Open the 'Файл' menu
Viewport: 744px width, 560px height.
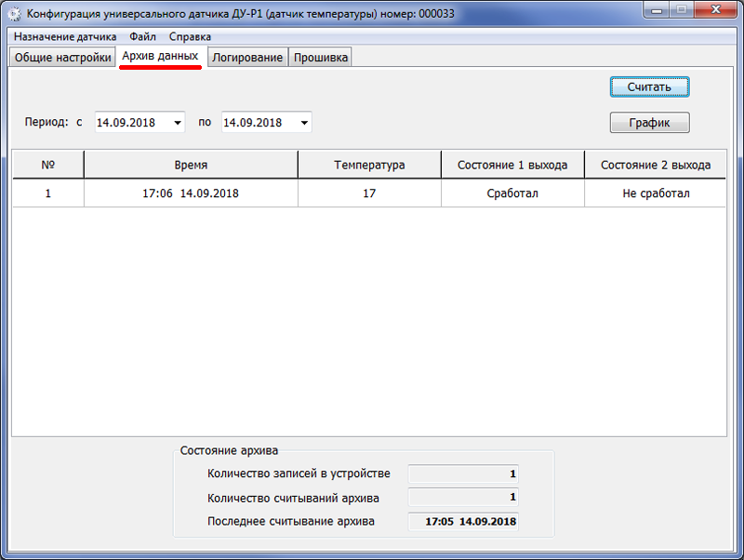[x=143, y=36]
